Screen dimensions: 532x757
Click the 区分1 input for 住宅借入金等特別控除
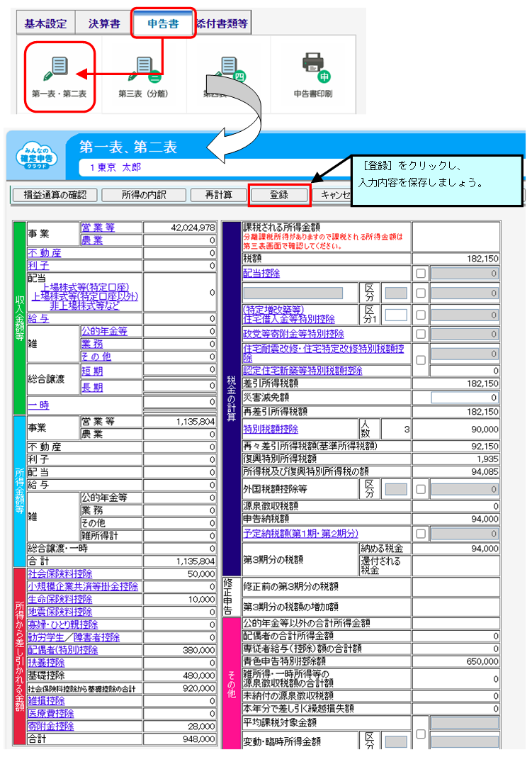coord(396,315)
